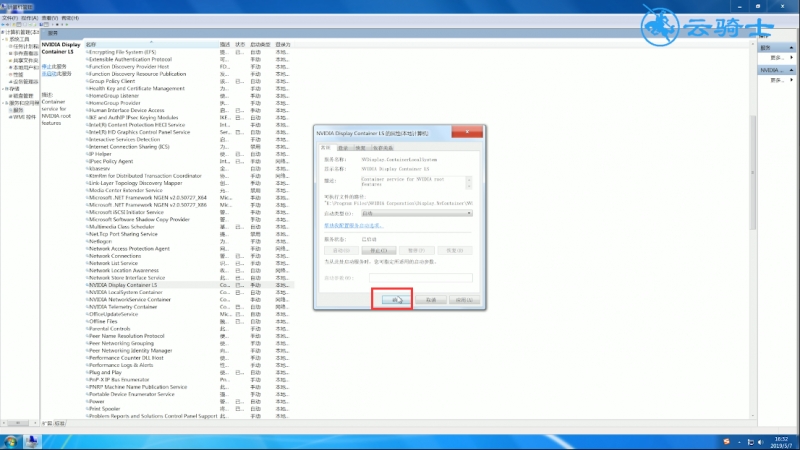Open the 启动类型 dropdown in the dialog
The width and height of the screenshot is (800, 450).
tap(416, 213)
